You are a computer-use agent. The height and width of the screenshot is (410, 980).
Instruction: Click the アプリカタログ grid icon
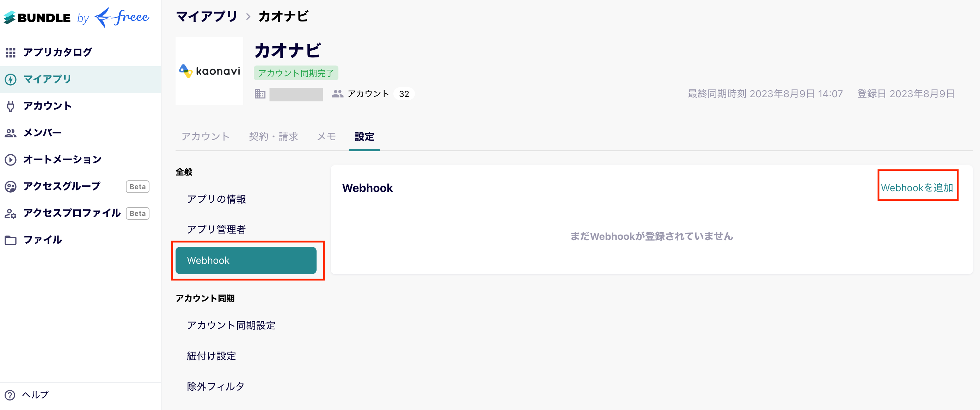point(11,52)
